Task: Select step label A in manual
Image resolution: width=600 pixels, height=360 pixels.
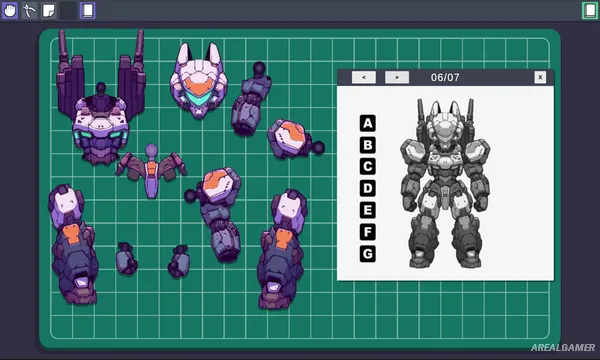Action: [x=368, y=123]
